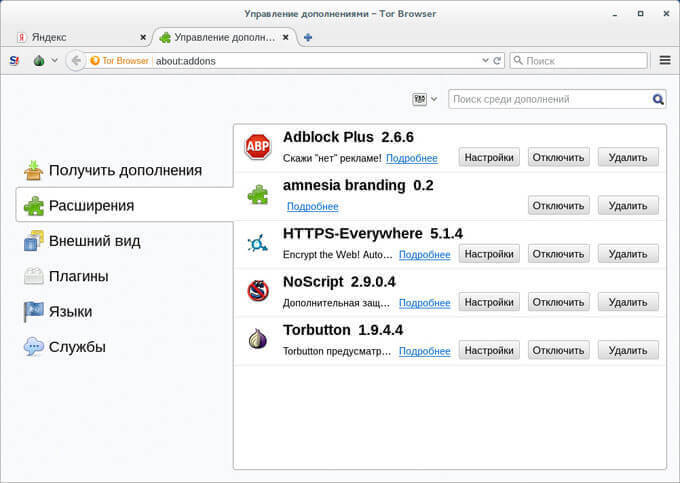680x483 pixels.
Task: Open Получить дополнения section
Action: [x=124, y=170]
